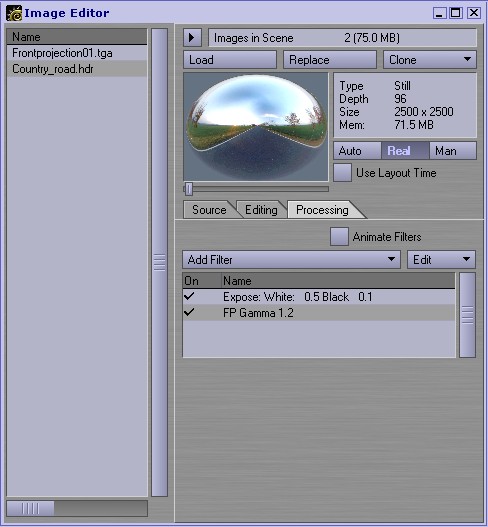Click the LightWave app icon in title bar
Screen dimensions: 488x527
pos(14,13)
